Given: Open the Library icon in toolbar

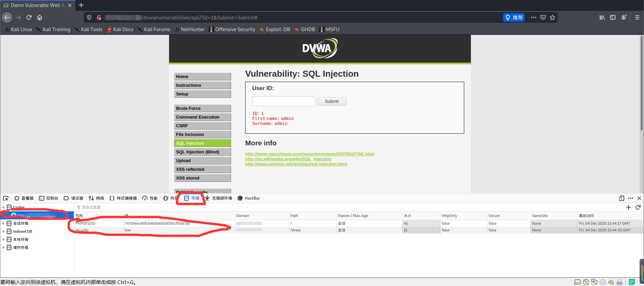Looking at the screenshot, I should click(x=602, y=17).
